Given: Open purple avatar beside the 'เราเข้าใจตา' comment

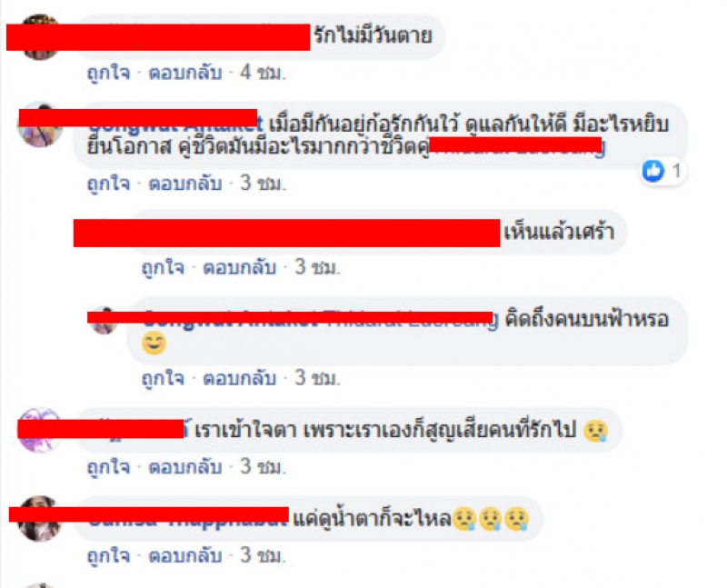Looking at the screenshot, I should pyautogui.click(x=40, y=431).
